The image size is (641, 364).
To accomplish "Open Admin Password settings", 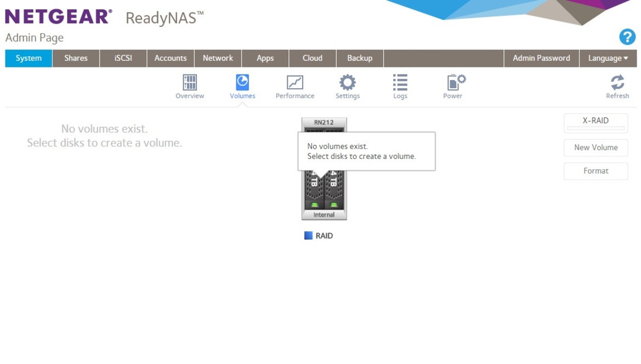I will 541,58.
